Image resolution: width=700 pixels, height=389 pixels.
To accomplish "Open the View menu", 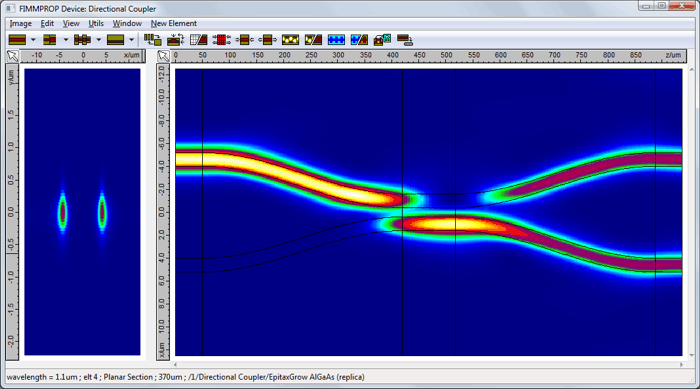I will click(x=71, y=23).
